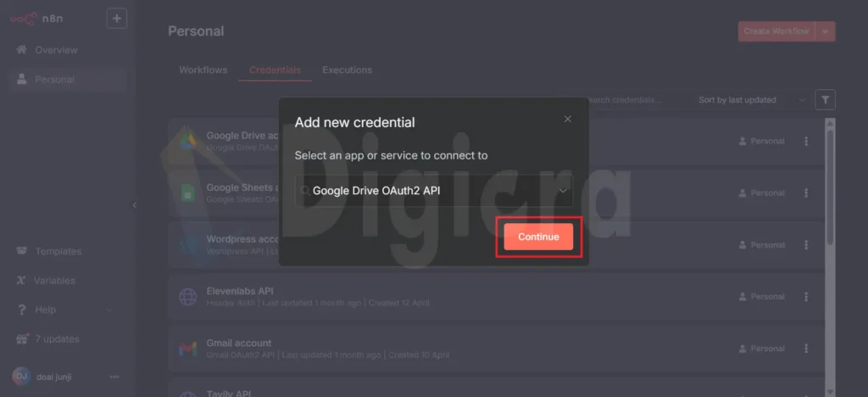Open the Tavily API credential
868x397 pixels.
tap(496, 387)
